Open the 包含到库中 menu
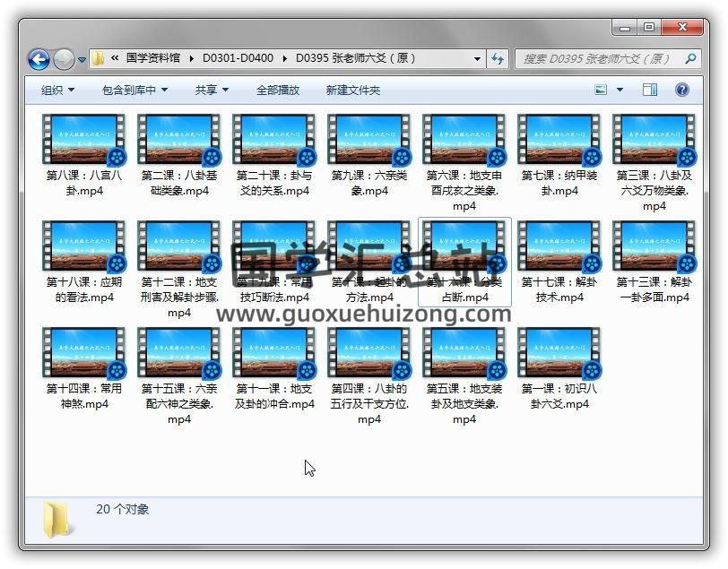Viewport: 728px width, 569px height. 134,90
